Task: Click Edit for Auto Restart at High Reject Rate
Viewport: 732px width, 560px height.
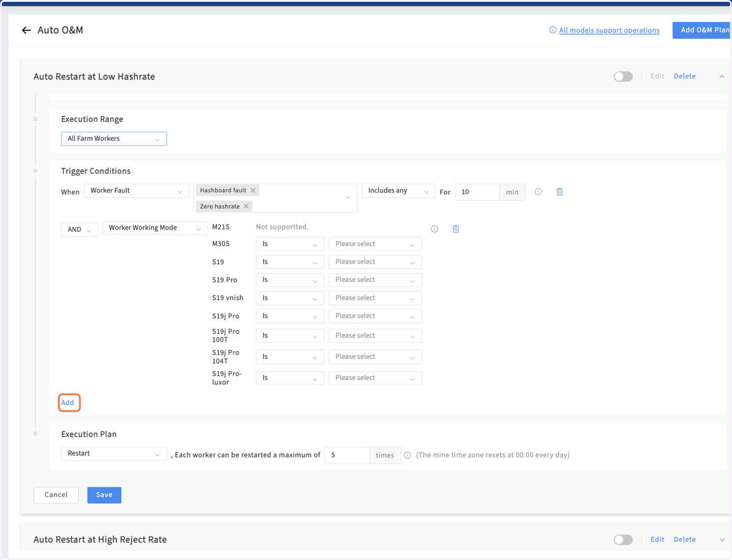Action: 657,539
